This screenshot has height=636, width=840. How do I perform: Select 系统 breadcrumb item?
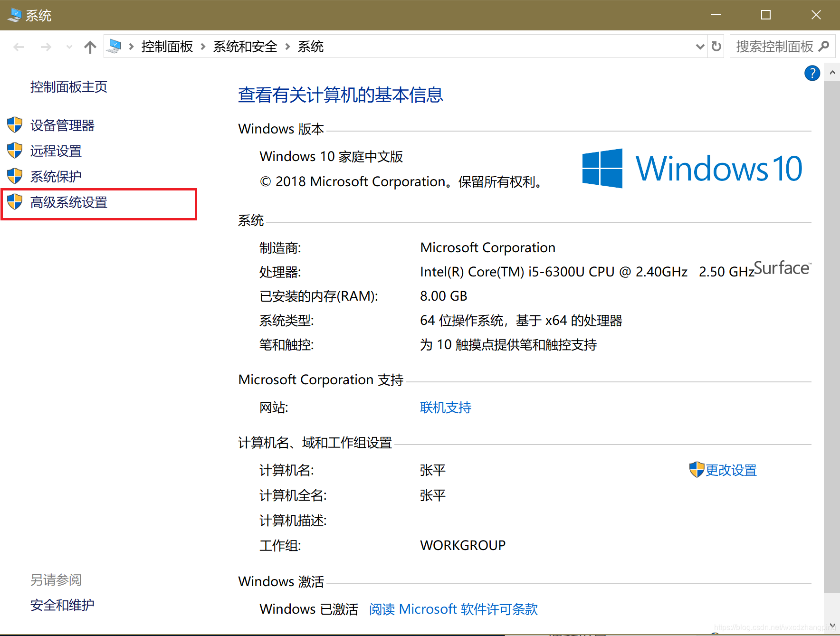pos(311,46)
